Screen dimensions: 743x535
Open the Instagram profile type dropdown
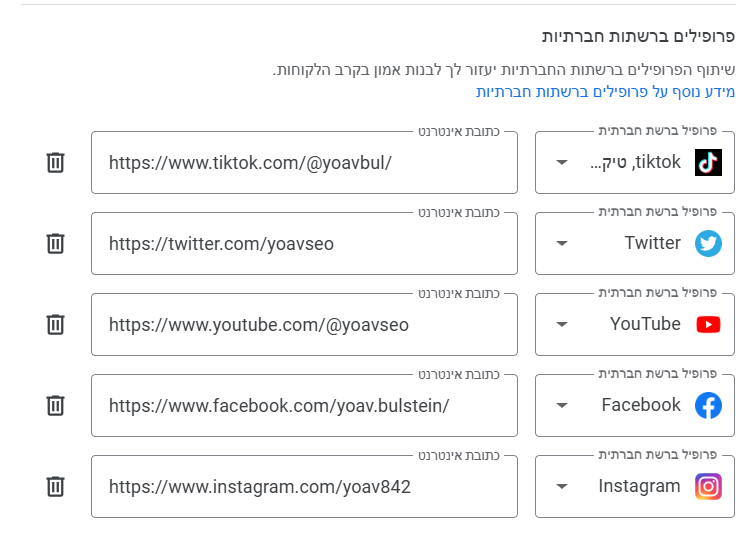pyautogui.click(x=561, y=486)
